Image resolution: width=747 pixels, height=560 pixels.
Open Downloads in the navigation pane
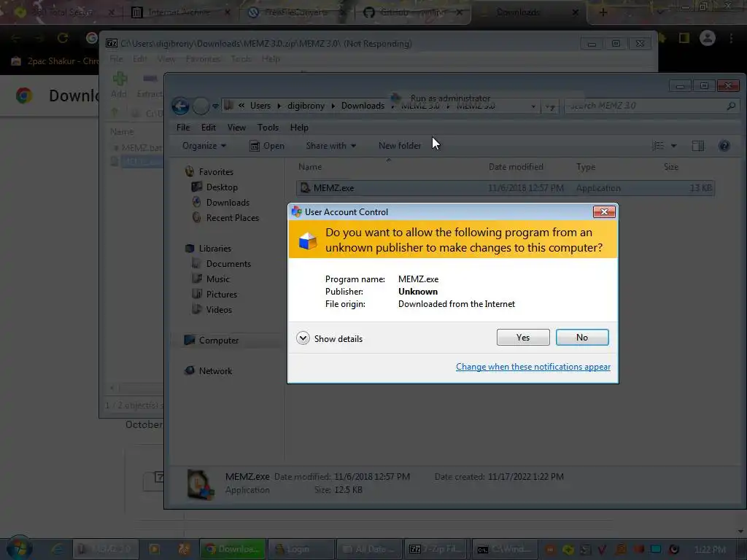pos(228,203)
